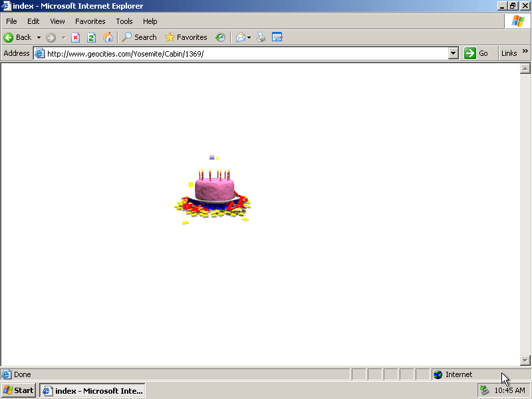Open the Search pane from the toolbar
The image size is (532, 399).
tap(139, 37)
